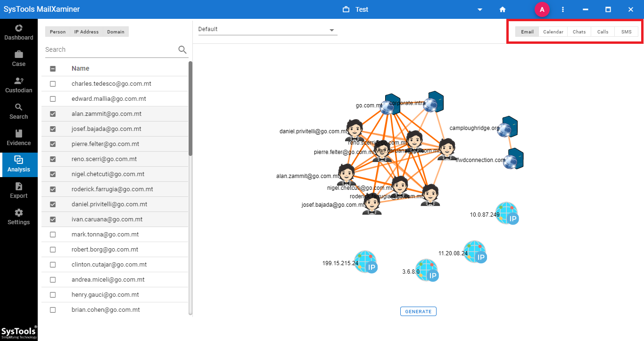The height and width of the screenshot is (341, 644).
Task: Switch to the Email tab
Action: point(527,32)
